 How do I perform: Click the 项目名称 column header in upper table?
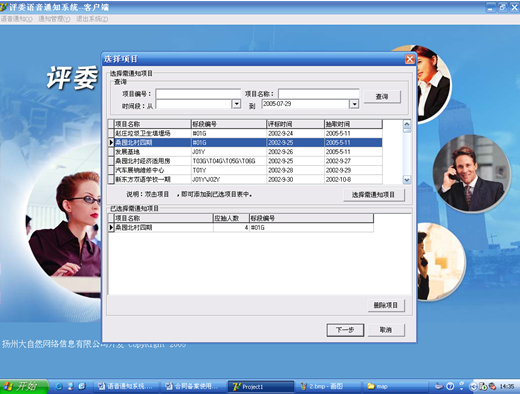153,124
